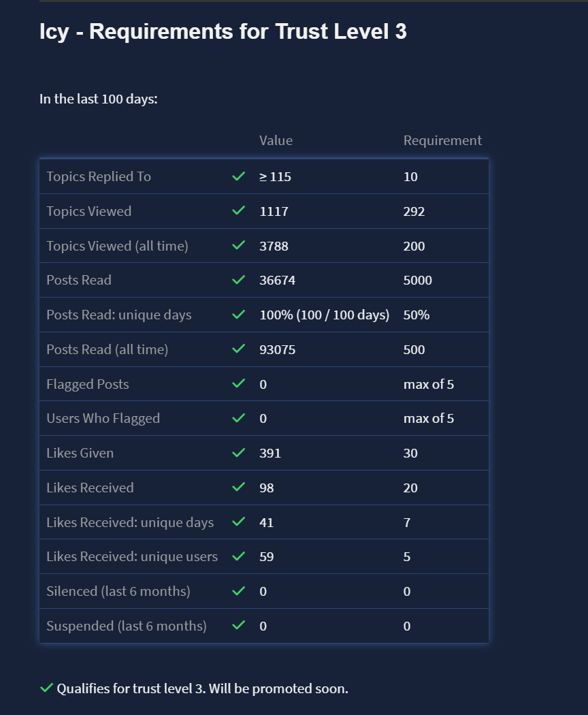Click the 'Will be promoted soon' status message
Image resolution: width=588 pixels, height=715 pixels.
click(278, 688)
